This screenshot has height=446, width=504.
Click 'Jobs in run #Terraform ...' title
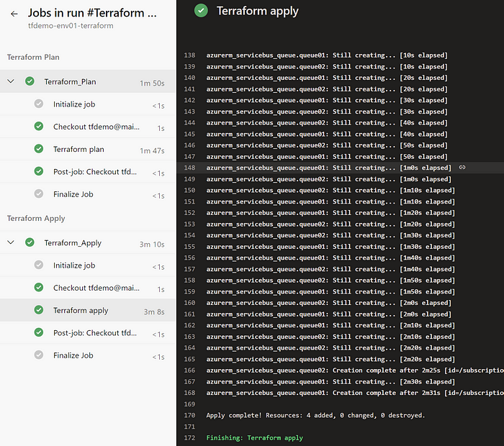(92, 13)
